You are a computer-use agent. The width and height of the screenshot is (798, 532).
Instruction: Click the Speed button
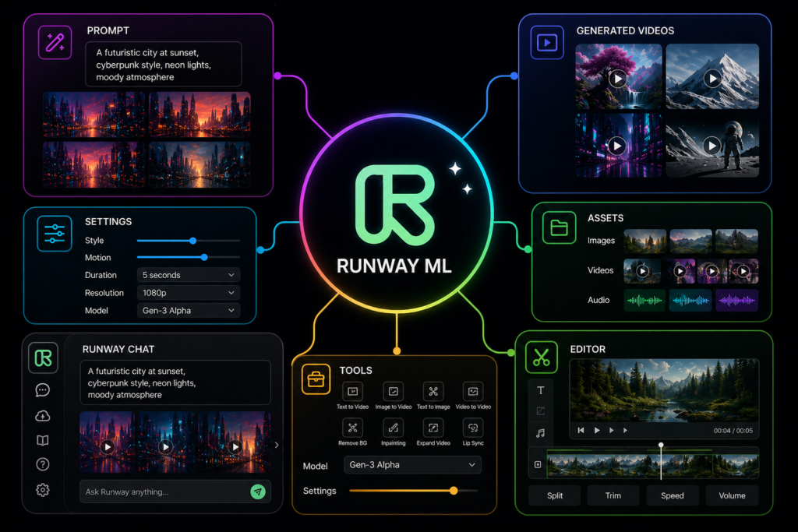click(673, 495)
